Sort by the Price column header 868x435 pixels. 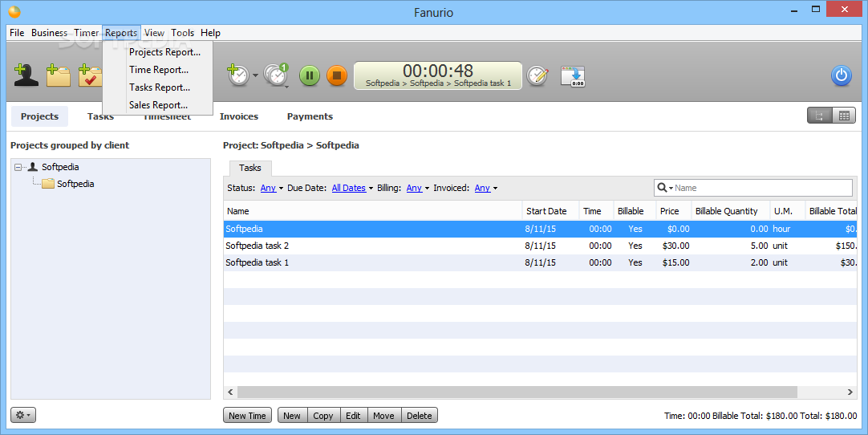point(674,211)
